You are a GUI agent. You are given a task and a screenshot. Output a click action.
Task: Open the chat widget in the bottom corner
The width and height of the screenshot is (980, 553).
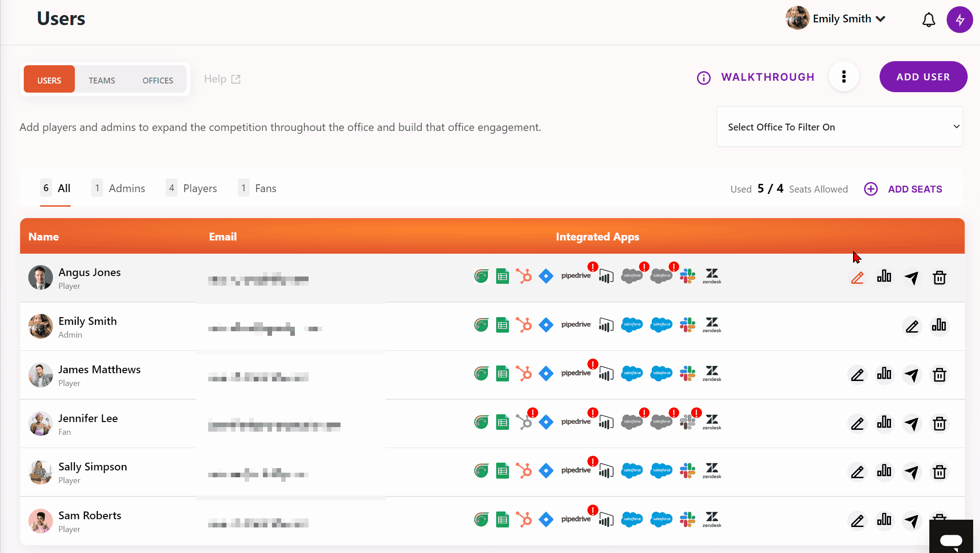[x=951, y=540]
